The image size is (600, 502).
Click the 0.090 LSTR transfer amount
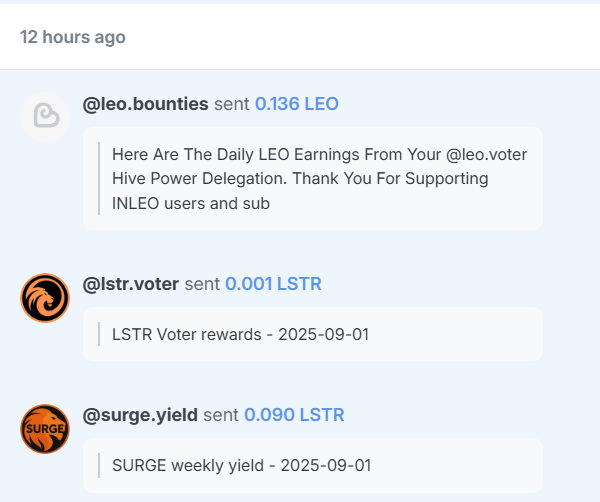click(294, 414)
